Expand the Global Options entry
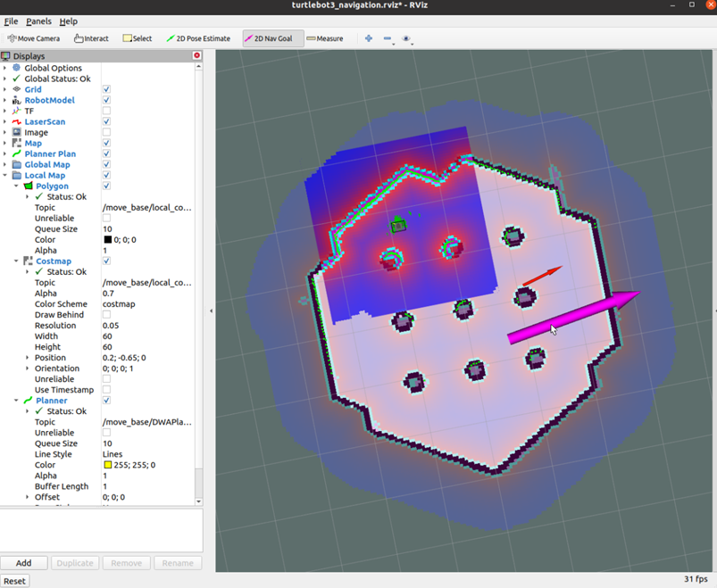This screenshot has height=588, width=717. [5, 68]
